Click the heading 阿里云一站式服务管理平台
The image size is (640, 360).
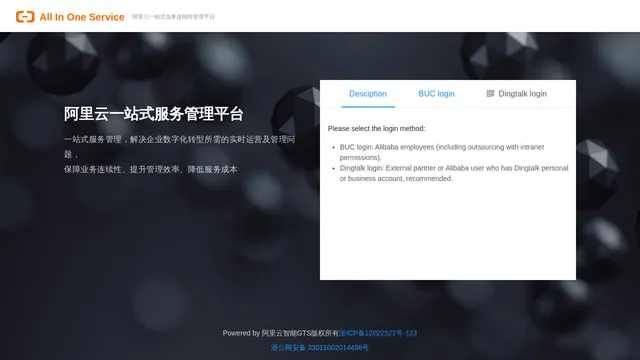pos(153,114)
